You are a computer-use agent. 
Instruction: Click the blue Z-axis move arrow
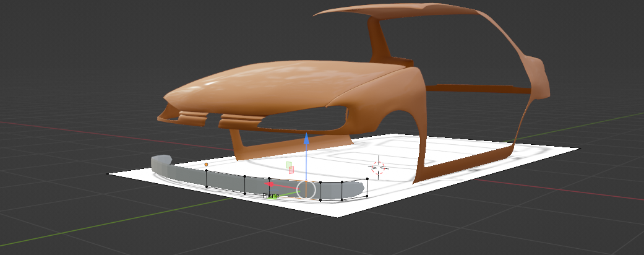point(306,139)
